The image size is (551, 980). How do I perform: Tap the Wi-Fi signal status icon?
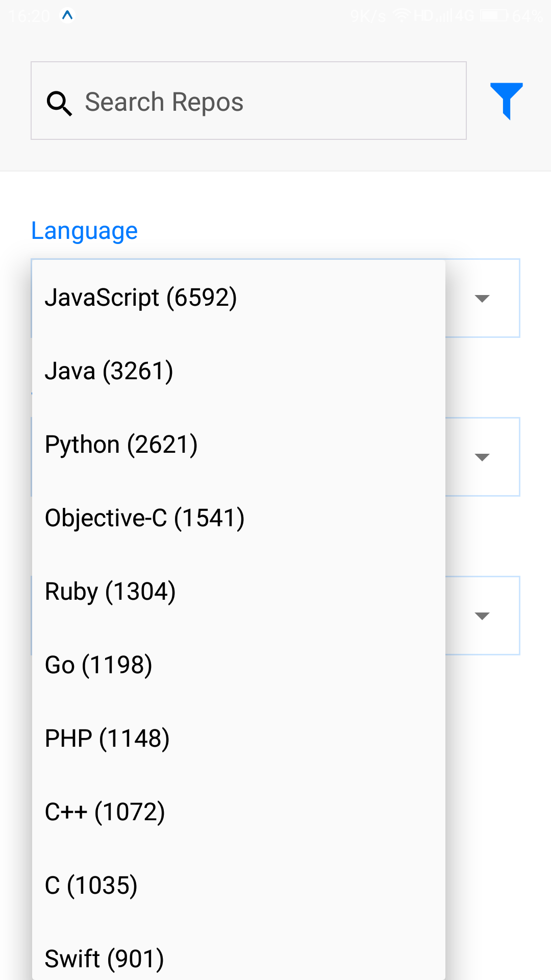pyautogui.click(x=402, y=16)
